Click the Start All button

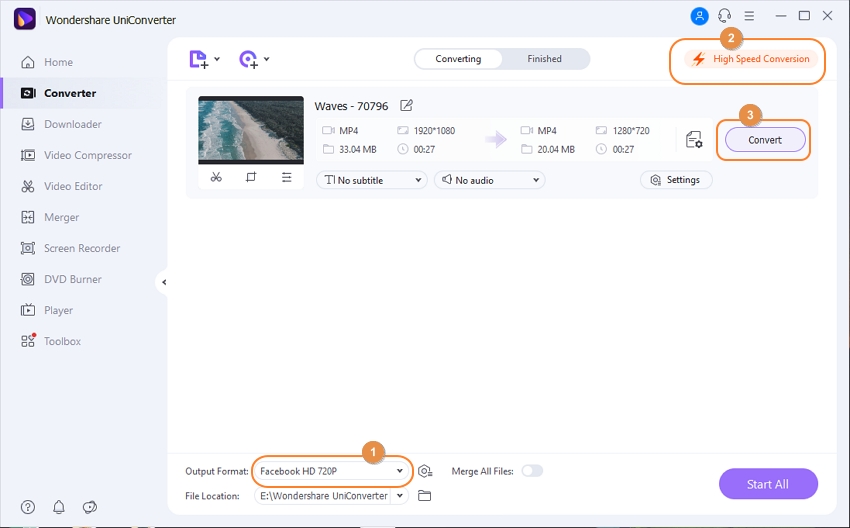coord(768,484)
